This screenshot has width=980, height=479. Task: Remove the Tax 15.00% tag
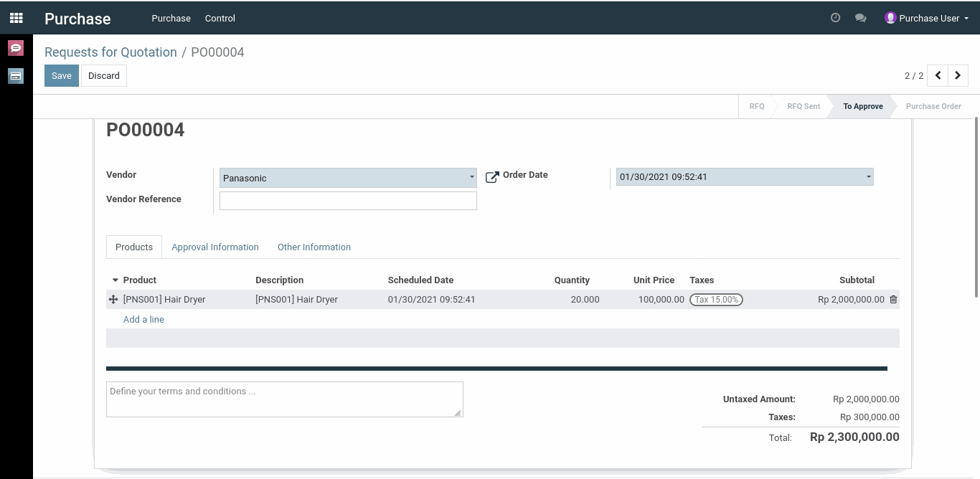[x=716, y=300]
